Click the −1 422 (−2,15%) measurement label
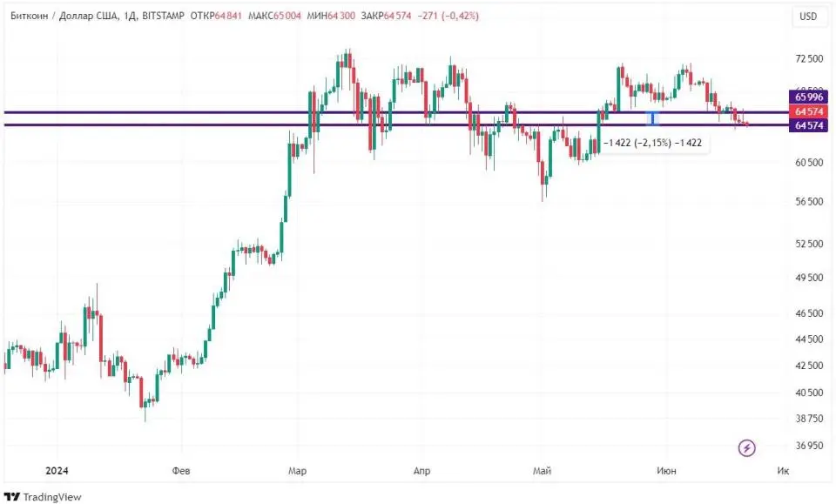 pyautogui.click(x=652, y=142)
